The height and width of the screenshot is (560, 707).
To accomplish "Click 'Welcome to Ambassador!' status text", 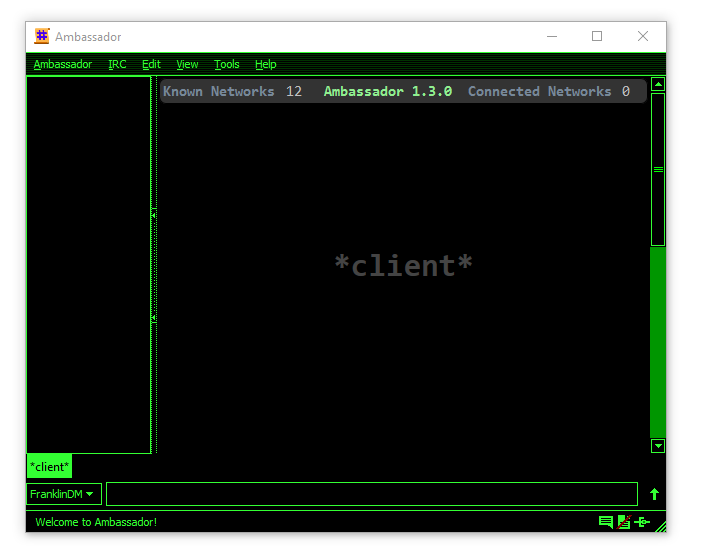I will 96,522.
